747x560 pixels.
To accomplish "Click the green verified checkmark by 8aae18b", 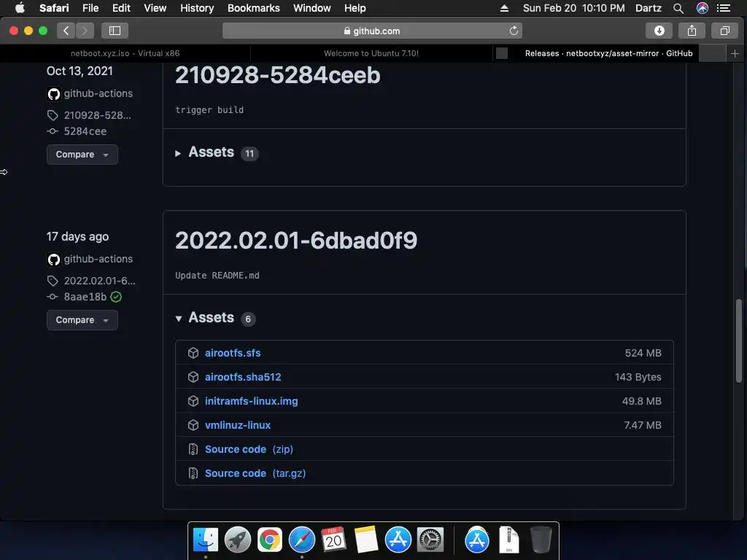I will [x=116, y=297].
